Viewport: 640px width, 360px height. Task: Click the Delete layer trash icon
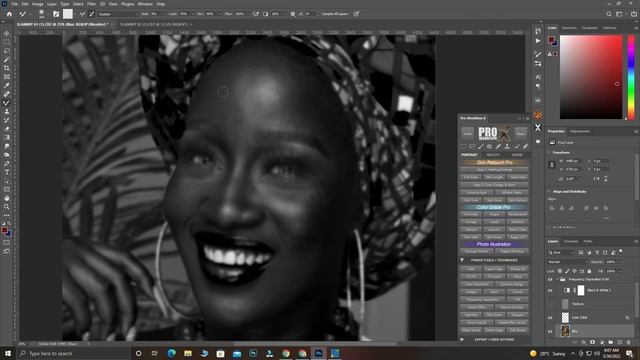click(x=629, y=342)
